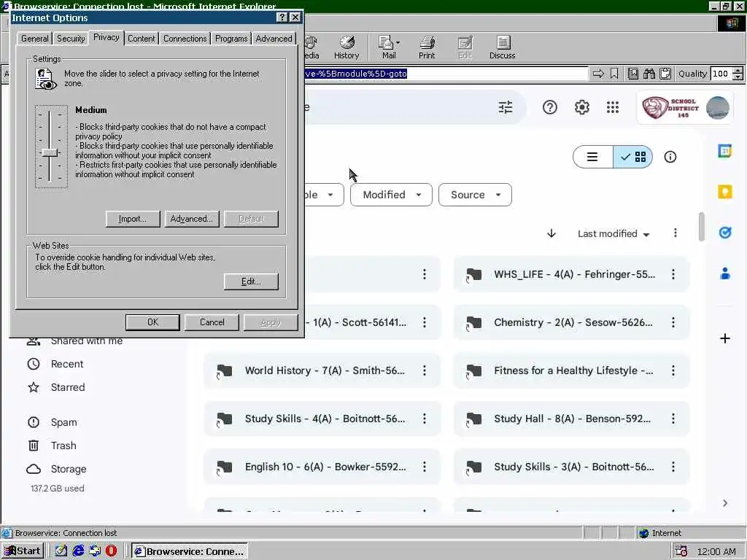Viewport: 747px width, 560px height.
Task: View details info icon
Action: 670,157
